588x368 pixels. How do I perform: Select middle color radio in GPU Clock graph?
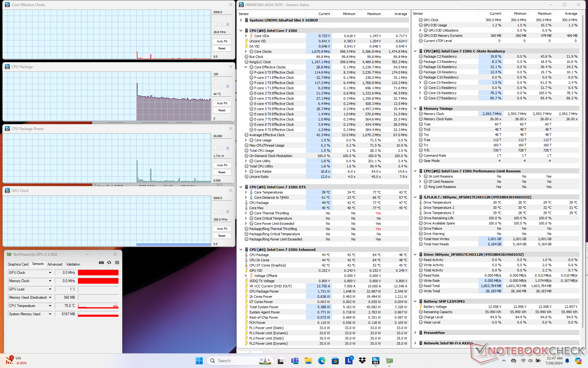tap(221, 212)
